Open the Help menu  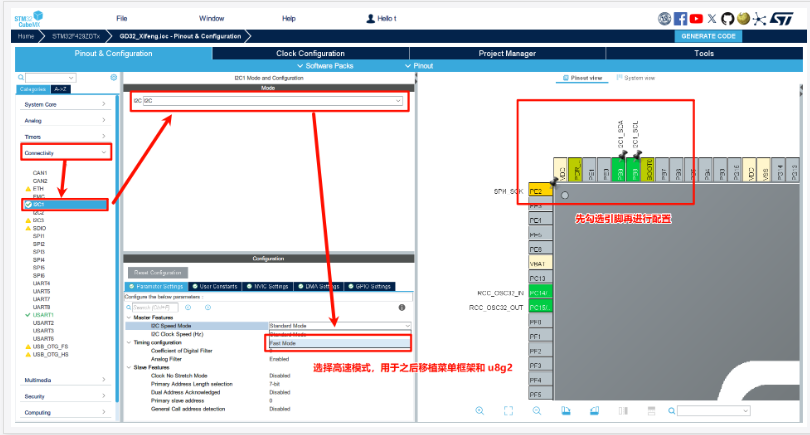point(289,19)
